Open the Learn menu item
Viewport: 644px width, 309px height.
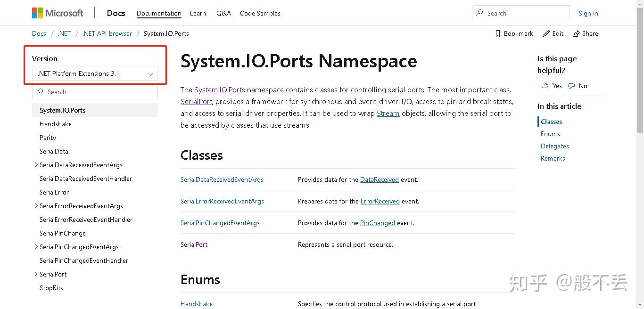(x=198, y=13)
